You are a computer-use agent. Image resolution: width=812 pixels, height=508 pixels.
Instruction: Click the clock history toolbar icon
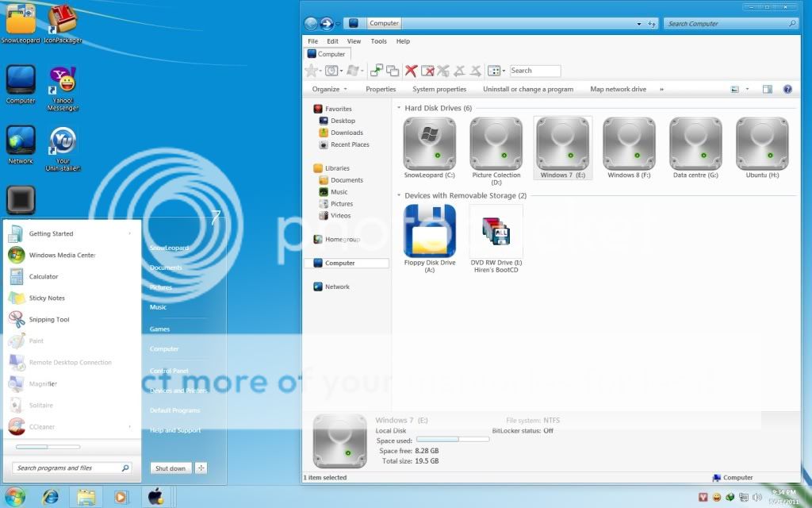332,71
